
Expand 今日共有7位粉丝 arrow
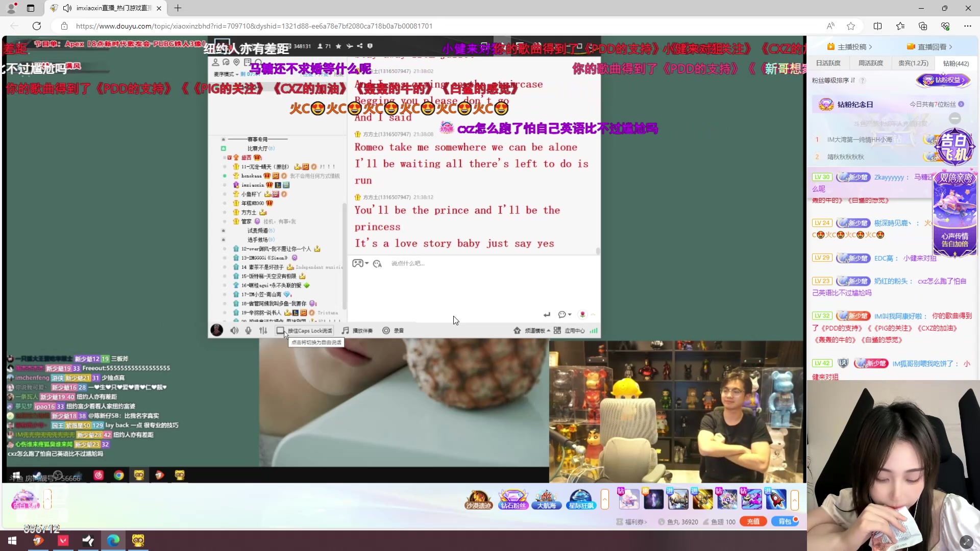pyautogui.click(x=961, y=104)
